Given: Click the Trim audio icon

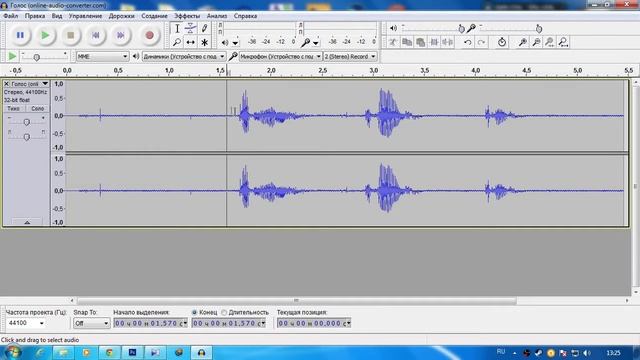Looking at the screenshot, I should (434, 42).
